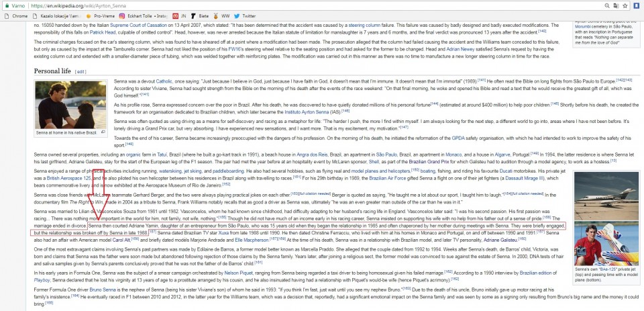Jump to citation 140
644x311 pixels.
coord(542,30)
